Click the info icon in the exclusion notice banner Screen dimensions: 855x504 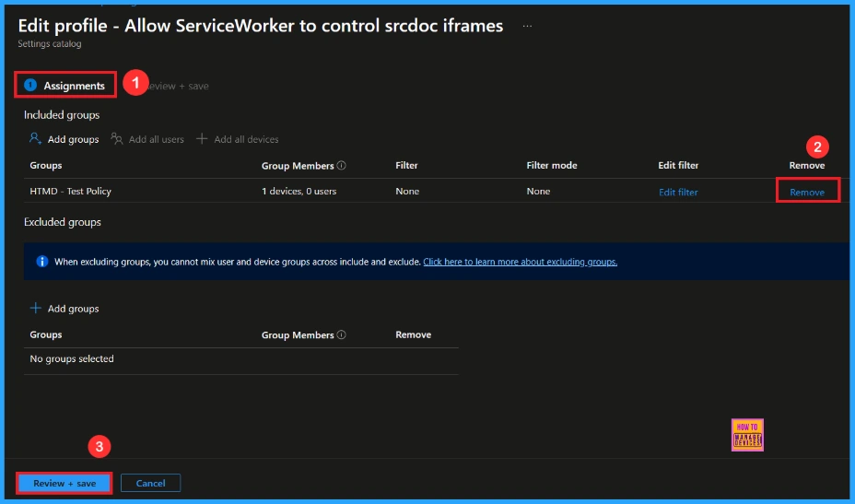tap(42, 262)
